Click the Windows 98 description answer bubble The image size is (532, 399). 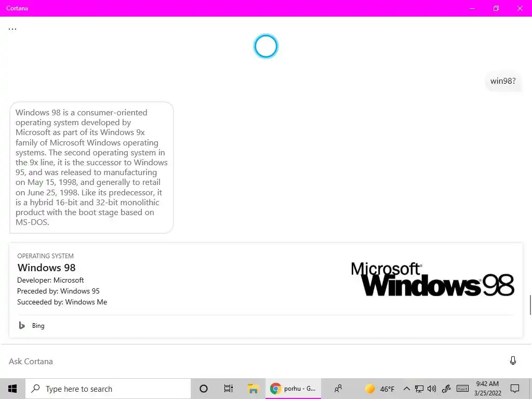pyautogui.click(x=91, y=167)
